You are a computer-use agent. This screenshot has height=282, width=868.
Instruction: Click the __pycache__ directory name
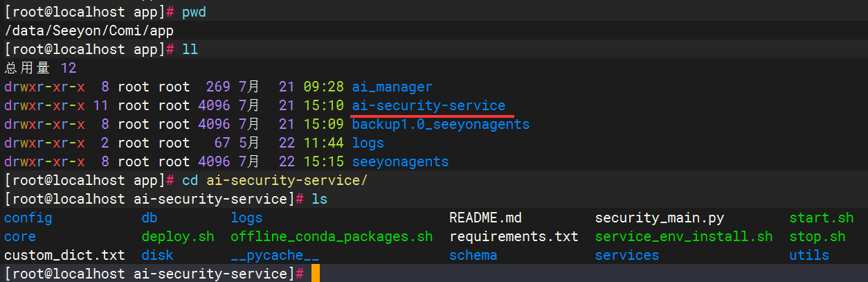click(275, 256)
